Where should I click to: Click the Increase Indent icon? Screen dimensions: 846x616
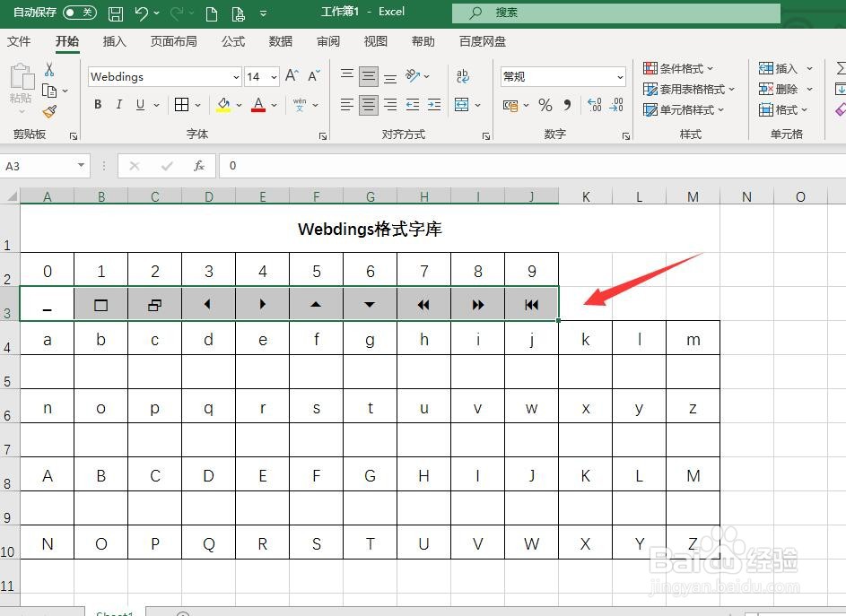(434, 105)
